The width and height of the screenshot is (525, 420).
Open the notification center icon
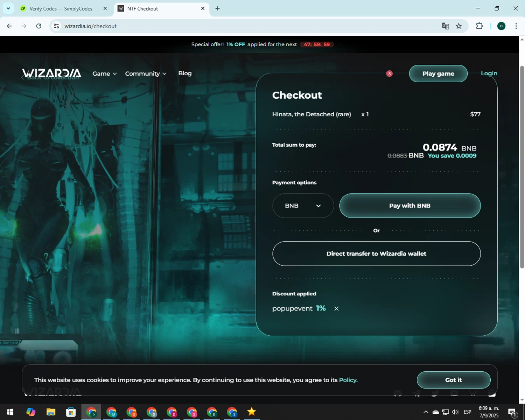click(x=512, y=412)
